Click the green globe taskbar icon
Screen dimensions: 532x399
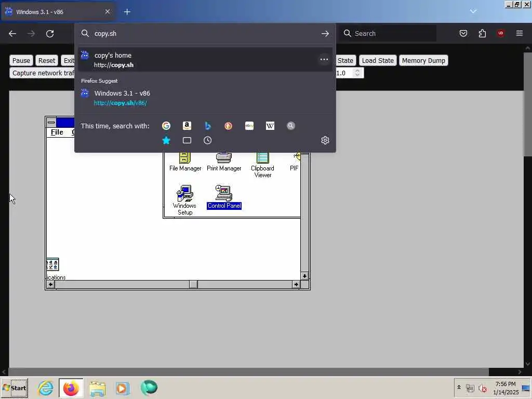(149, 388)
